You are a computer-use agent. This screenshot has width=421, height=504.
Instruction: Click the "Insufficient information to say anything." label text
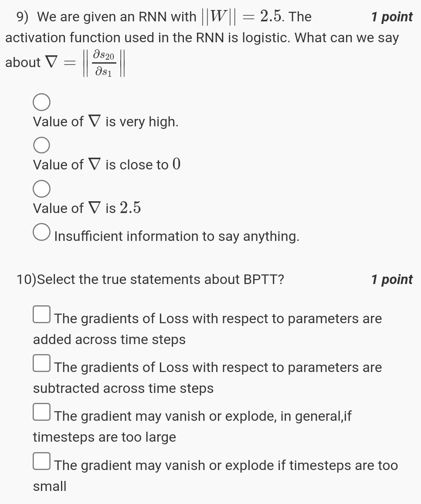(177, 236)
